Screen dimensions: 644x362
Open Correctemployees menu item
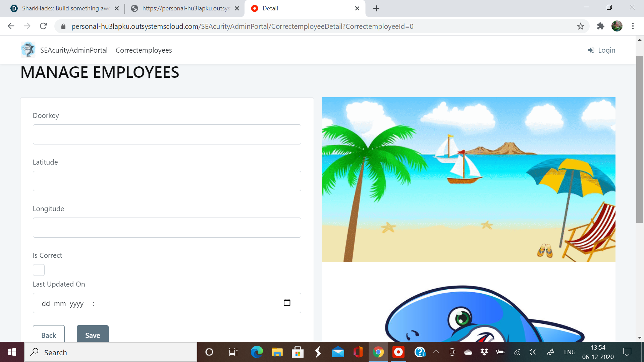(144, 50)
